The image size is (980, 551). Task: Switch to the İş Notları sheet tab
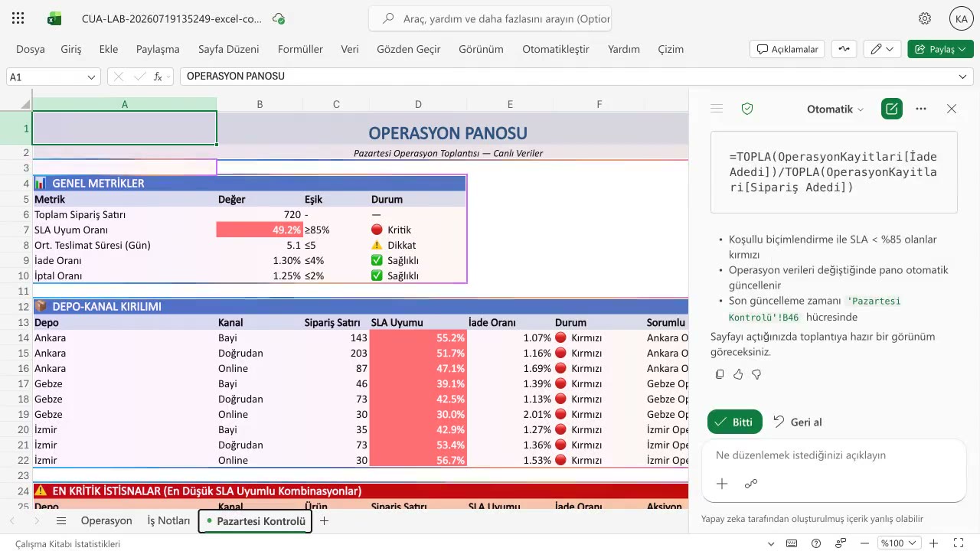click(168, 521)
